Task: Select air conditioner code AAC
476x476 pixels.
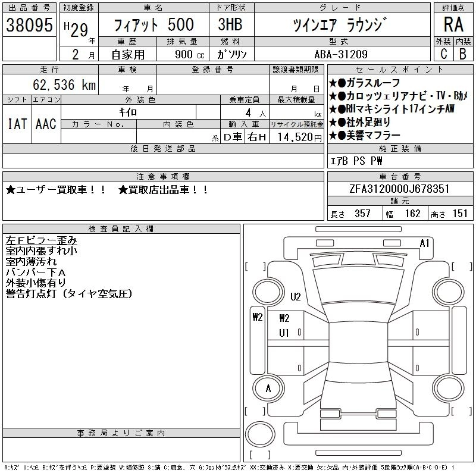Action: click(46, 124)
